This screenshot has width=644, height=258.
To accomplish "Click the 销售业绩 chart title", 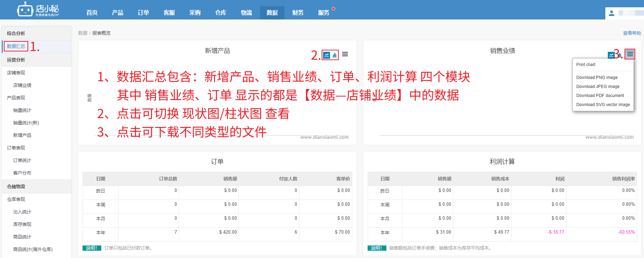I will click(x=502, y=51).
